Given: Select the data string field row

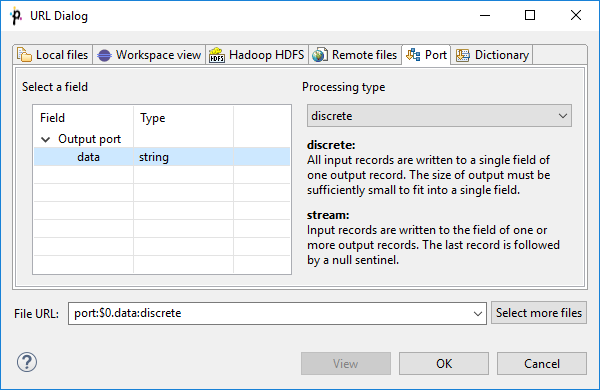Looking at the screenshot, I should pos(162,157).
